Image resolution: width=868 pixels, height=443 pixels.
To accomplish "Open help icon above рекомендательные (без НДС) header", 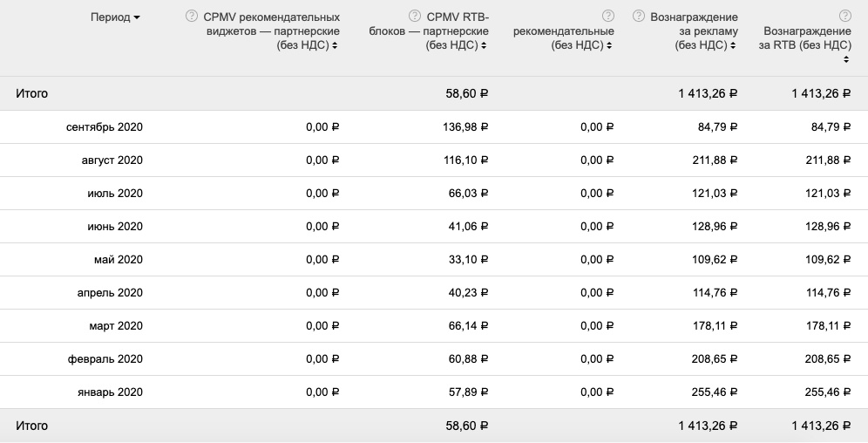I will (608, 17).
